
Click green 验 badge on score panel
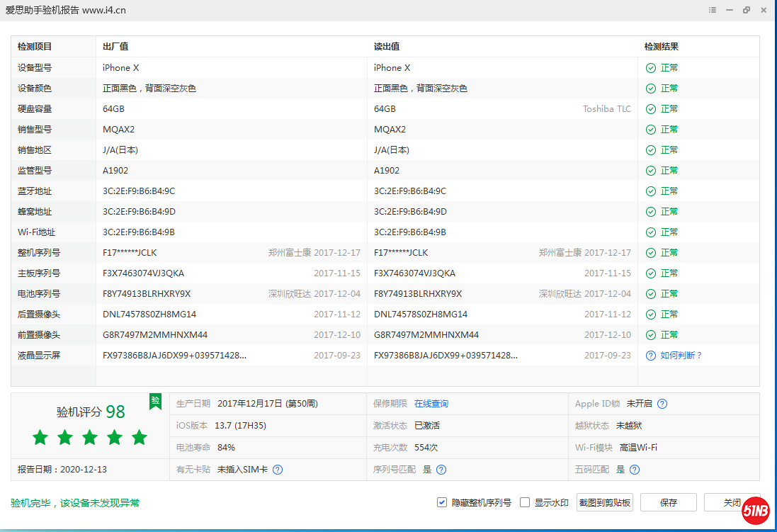pyautogui.click(x=155, y=401)
